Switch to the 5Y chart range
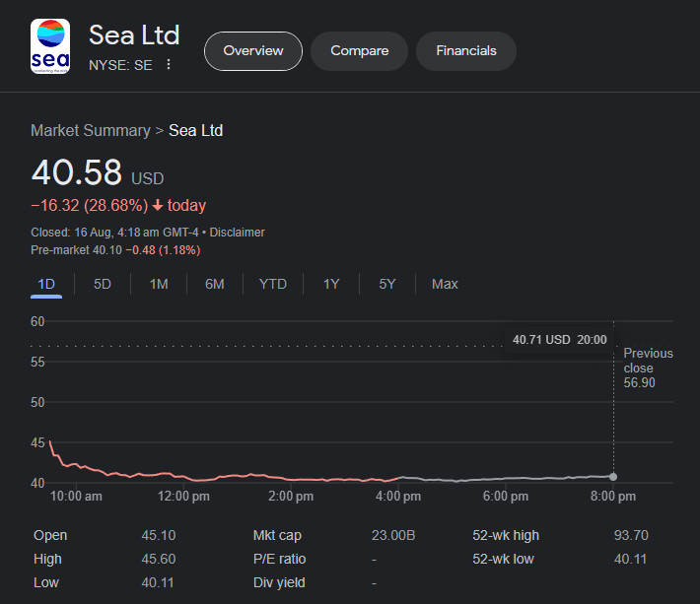Image resolution: width=700 pixels, height=604 pixels. pyautogui.click(x=387, y=284)
